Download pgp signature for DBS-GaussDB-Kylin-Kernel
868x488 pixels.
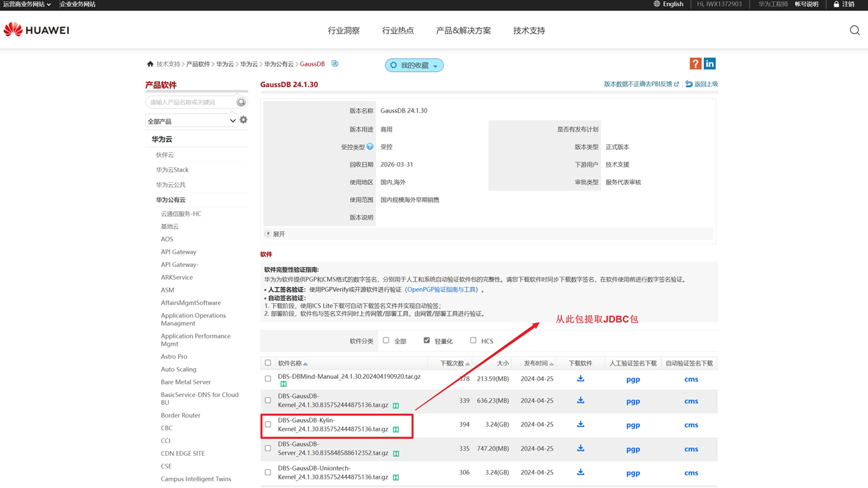[x=633, y=425]
